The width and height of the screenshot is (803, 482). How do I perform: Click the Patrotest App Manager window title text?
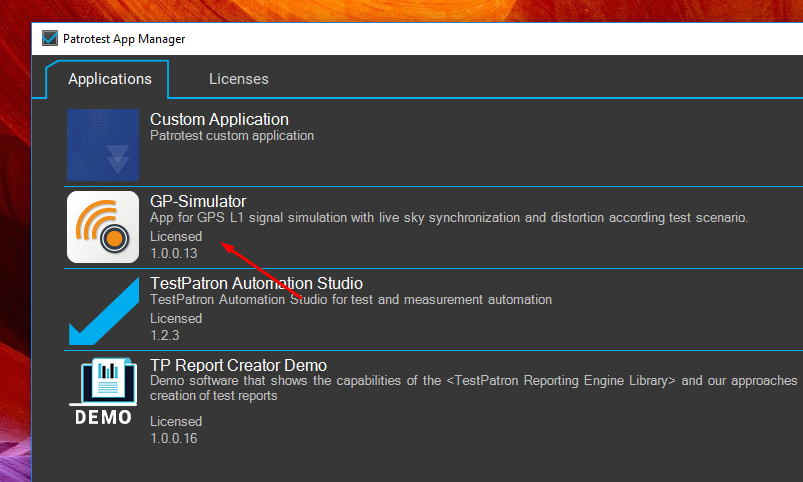(124, 39)
